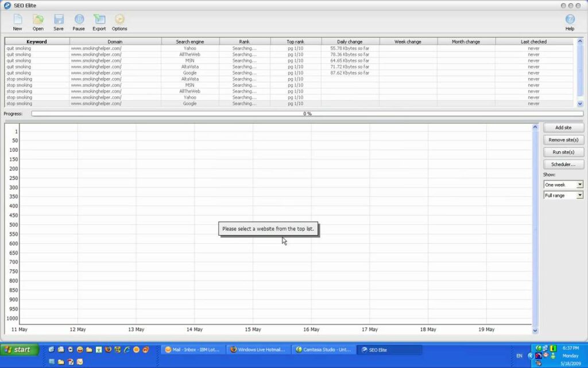Screen dimensions: 588x368
Task: Open the 'One week' time range dropdown
Action: [x=563, y=185]
